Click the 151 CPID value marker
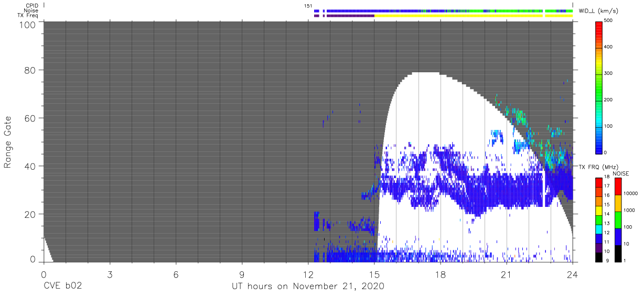644x297 pixels. click(308, 6)
